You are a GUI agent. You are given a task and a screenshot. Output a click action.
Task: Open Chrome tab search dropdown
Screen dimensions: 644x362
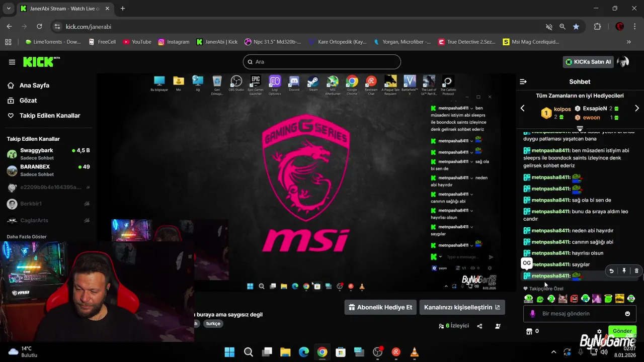(8, 9)
